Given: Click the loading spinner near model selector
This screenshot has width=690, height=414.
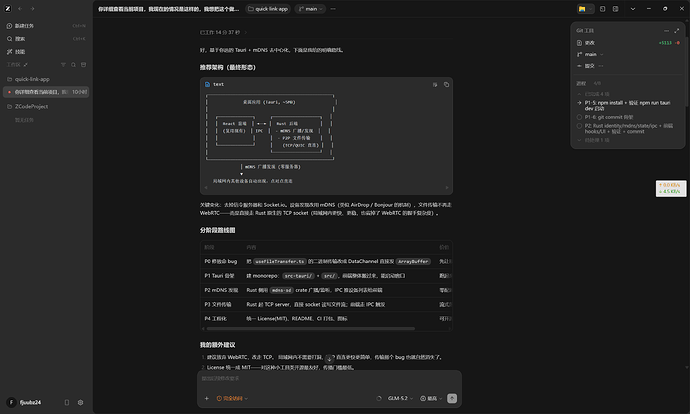Looking at the screenshot, I should [379, 399].
